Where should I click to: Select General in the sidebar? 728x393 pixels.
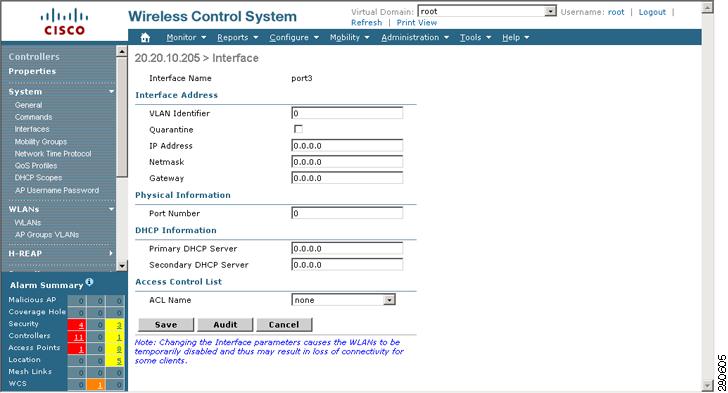tap(28, 105)
